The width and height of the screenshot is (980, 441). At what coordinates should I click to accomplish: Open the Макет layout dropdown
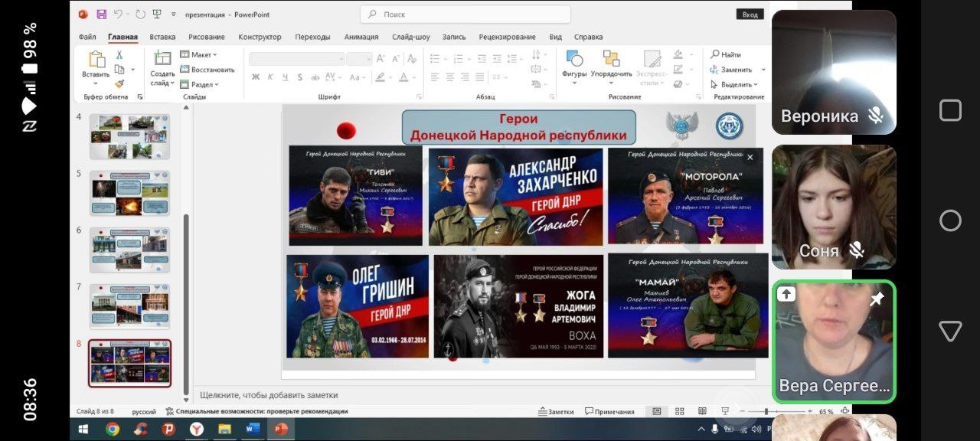(x=199, y=54)
